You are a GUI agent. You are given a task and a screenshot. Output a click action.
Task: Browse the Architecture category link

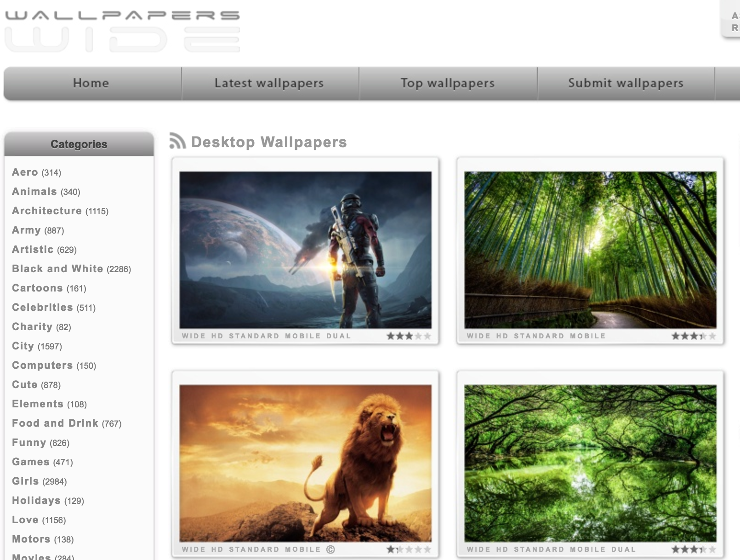[x=47, y=211]
